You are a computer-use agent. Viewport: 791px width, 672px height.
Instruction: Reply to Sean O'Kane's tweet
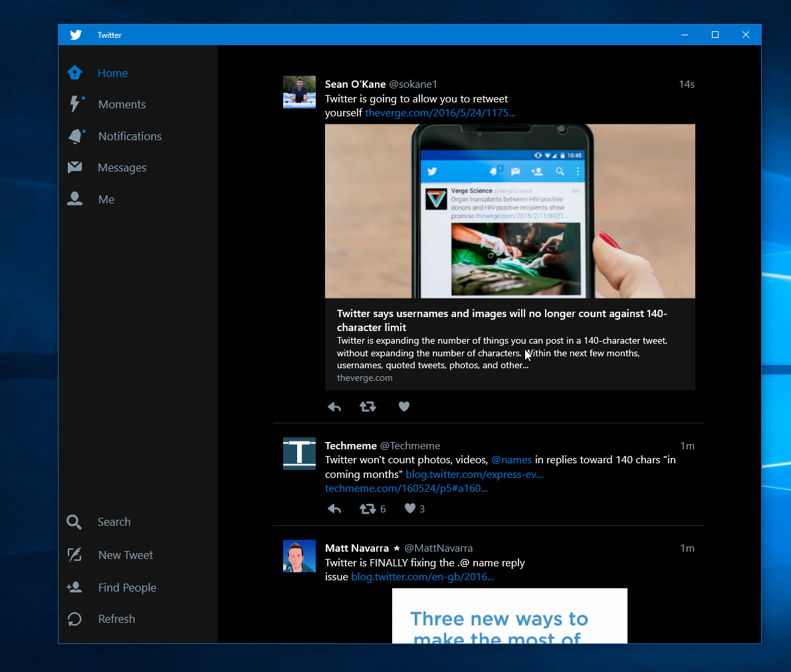pyautogui.click(x=334, y=407)
